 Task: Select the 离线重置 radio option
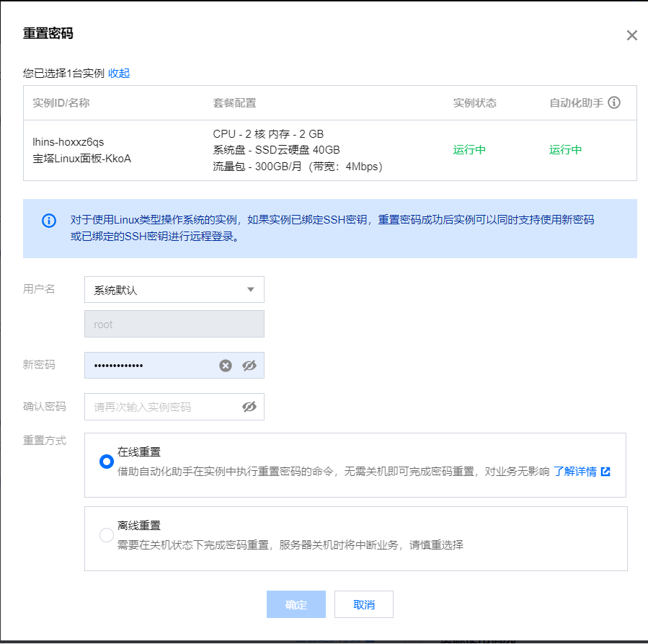tap(107, 535)
